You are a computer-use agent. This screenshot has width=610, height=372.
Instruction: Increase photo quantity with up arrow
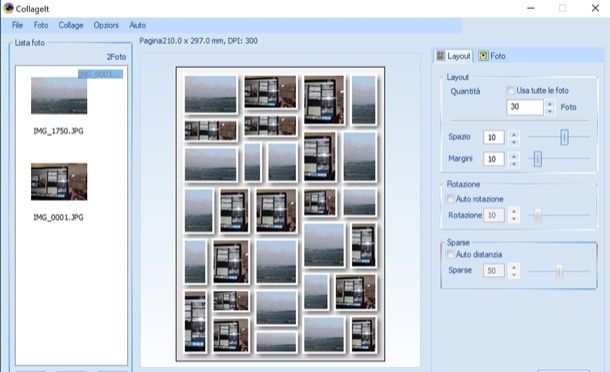[x=550, y=104]
